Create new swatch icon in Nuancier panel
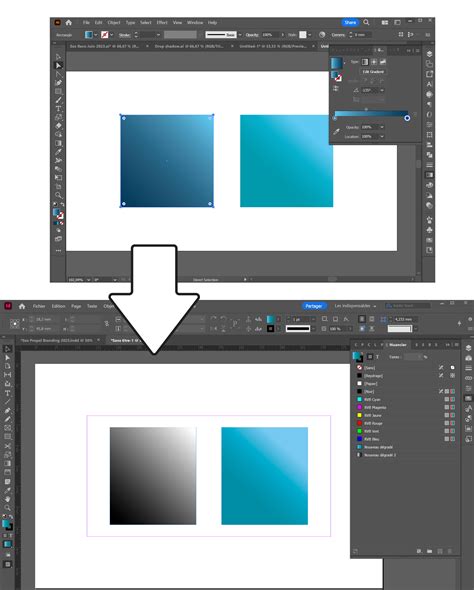 pos(439,551)
